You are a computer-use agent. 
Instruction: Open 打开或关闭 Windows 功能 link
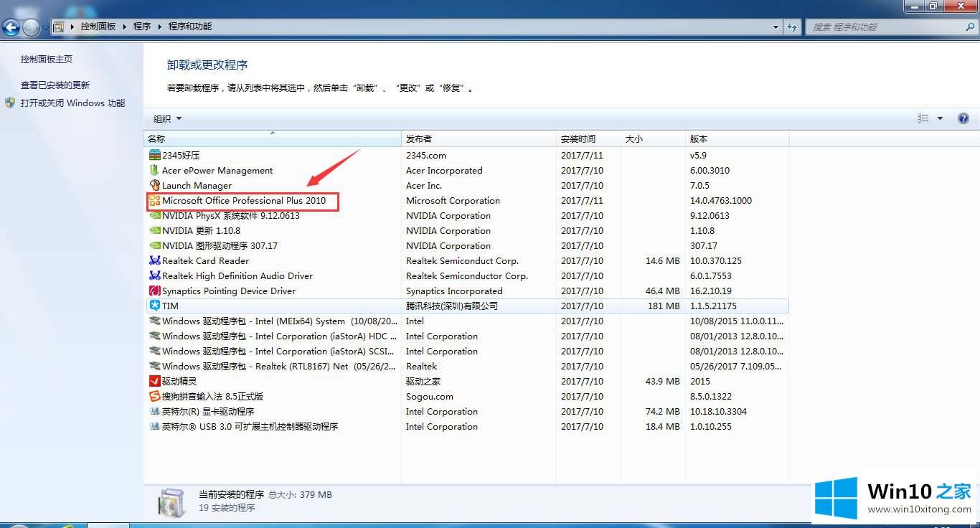pyautogui.click(x=72, y=103)
